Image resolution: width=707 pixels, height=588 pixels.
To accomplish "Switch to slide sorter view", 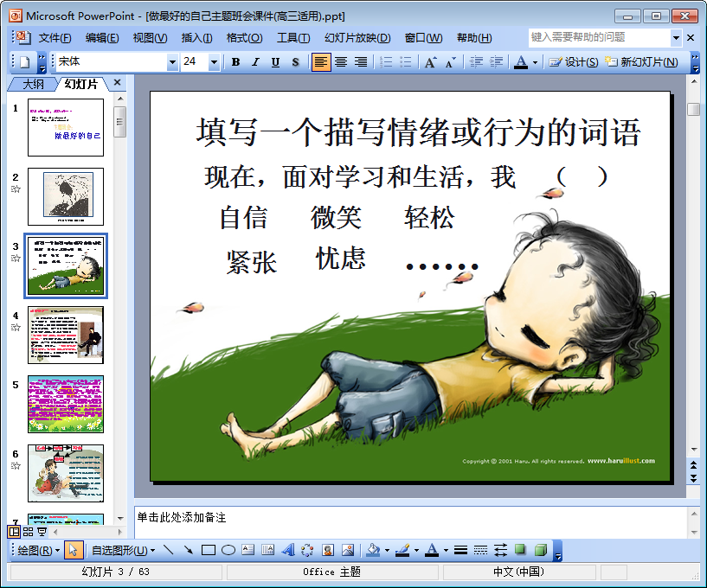I will pos(28,532).
